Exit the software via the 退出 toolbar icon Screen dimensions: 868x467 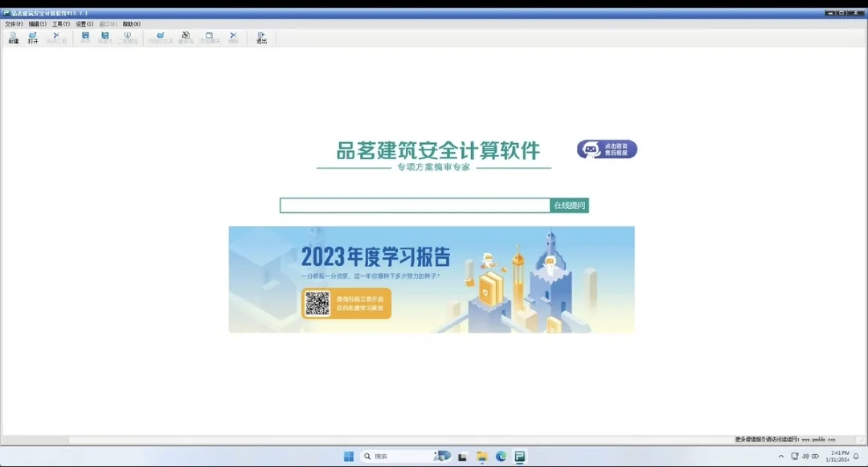[x=260, y=35]
